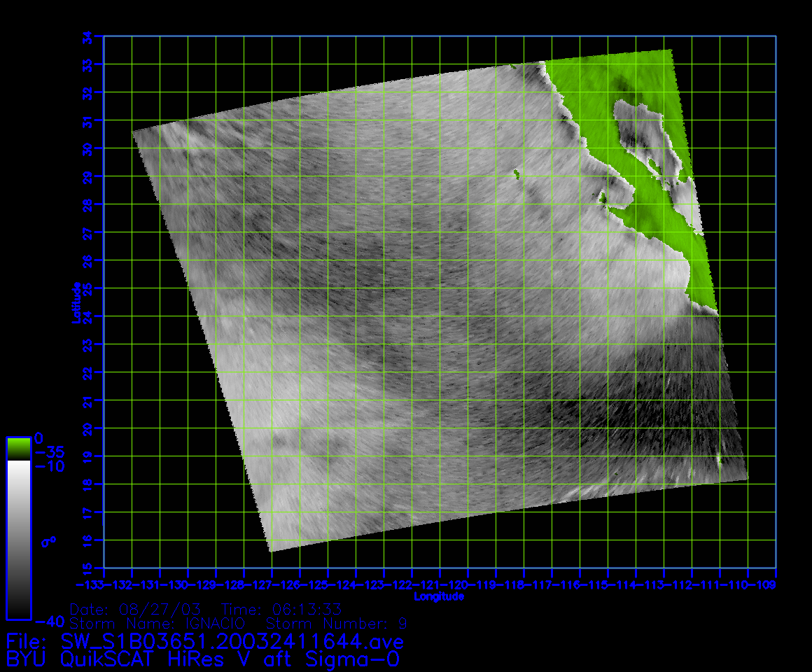Click the grayscale gradient of the color bar
The width and height of the screenshot is (812, 672).
click(18, 539)
